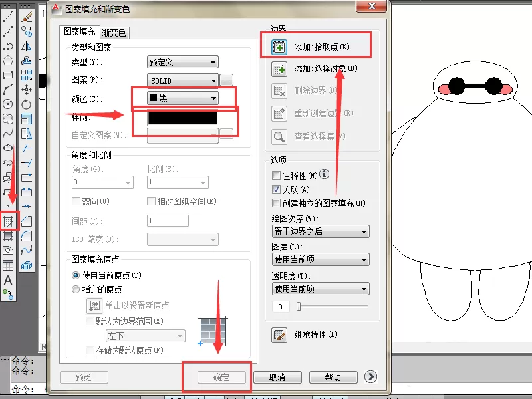The width and height of the screenshot is (532, 399).
Task: Select the Rotate tool
Action: 27,104
